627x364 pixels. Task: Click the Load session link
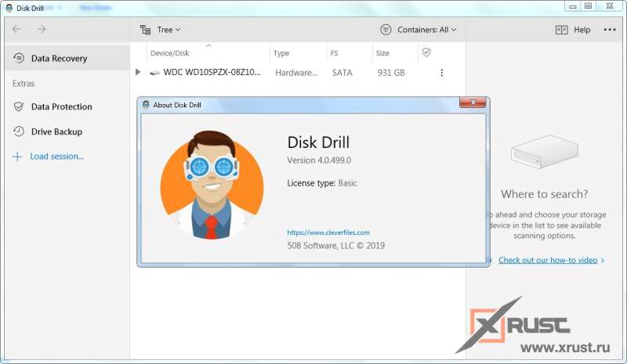coord(56,157)
